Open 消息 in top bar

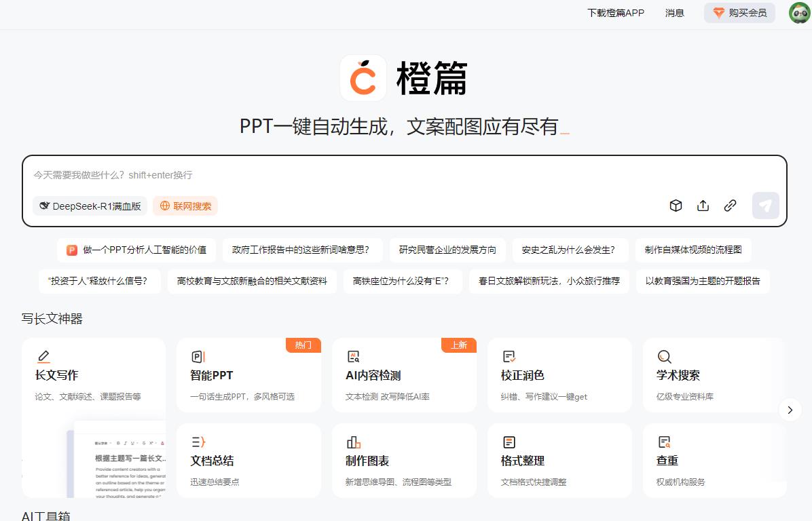[x=675, y=13]
